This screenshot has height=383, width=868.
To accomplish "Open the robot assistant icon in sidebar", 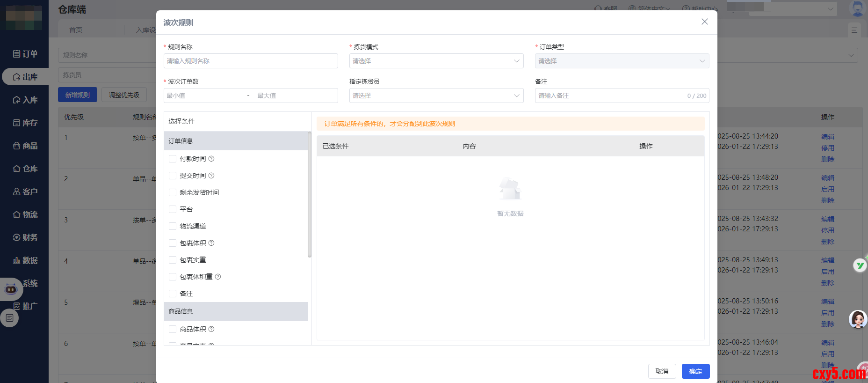I will (11, 289).
